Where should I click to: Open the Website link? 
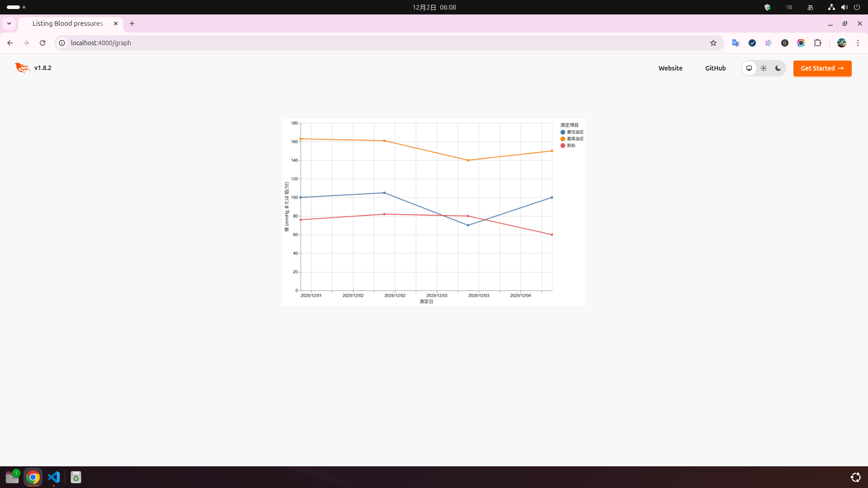[670, 68]
